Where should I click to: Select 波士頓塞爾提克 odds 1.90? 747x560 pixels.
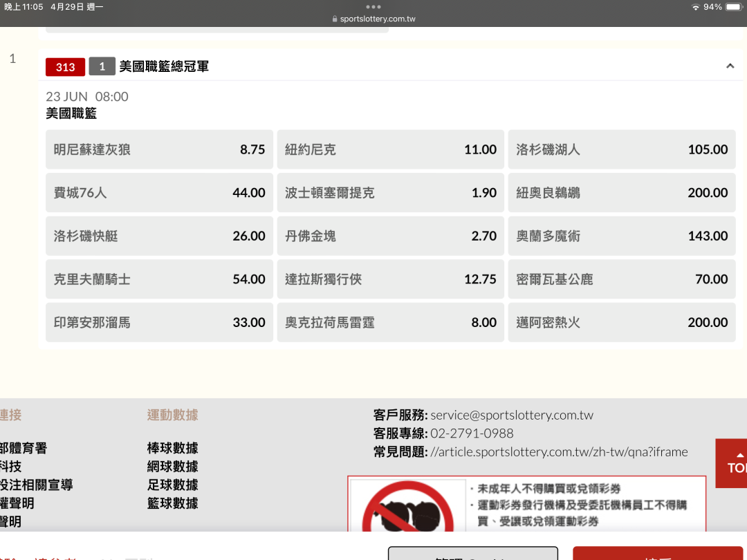pos(391,193)
